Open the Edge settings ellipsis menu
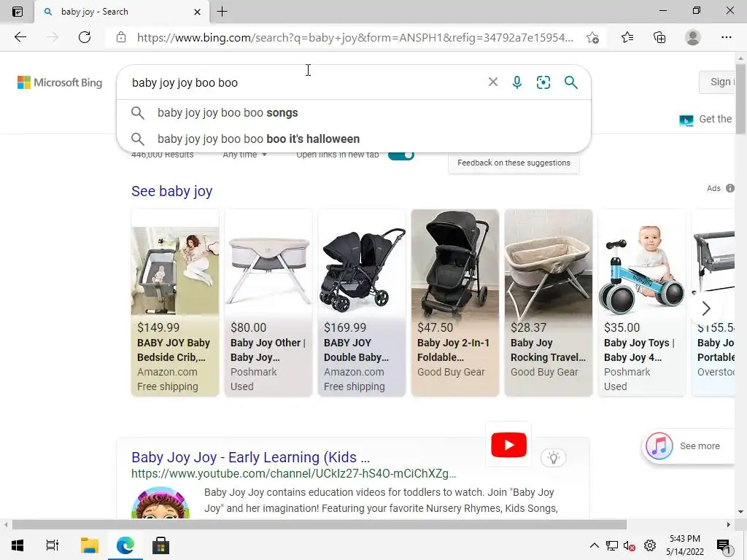The height and width of the screenshot is (560, 747). tap(726, 37)
